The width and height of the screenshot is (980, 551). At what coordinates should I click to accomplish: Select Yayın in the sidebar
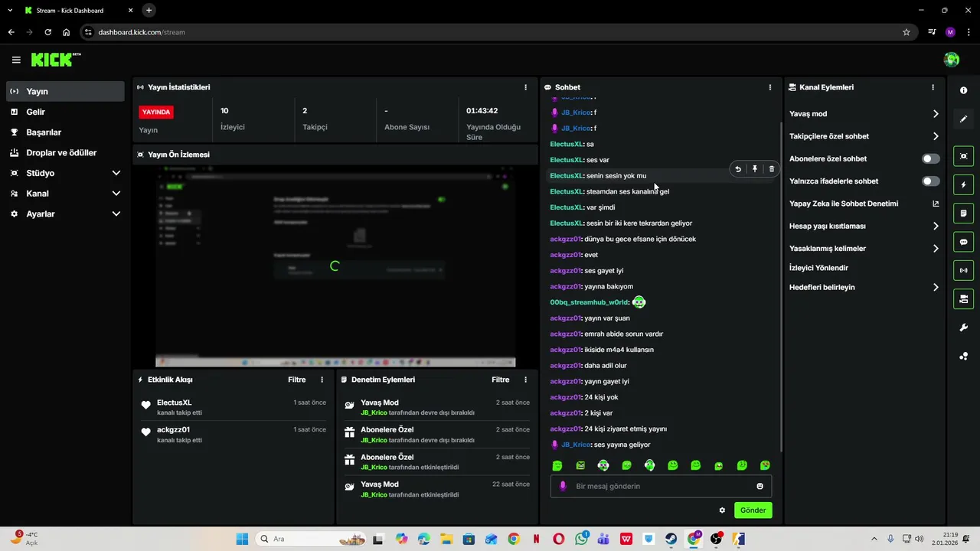[x=65, y=91]
